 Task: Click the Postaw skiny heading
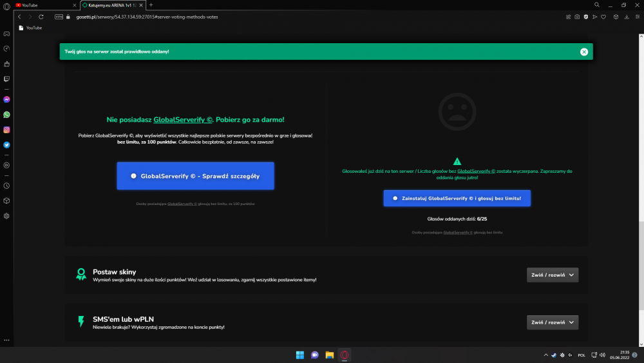pyautogui.click(x=114, y=271)
